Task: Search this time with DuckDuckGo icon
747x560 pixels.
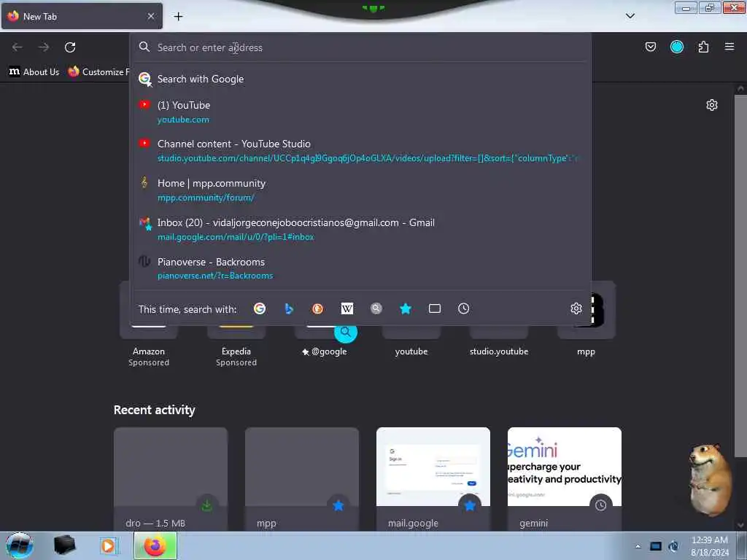Action: pos(318,308)
